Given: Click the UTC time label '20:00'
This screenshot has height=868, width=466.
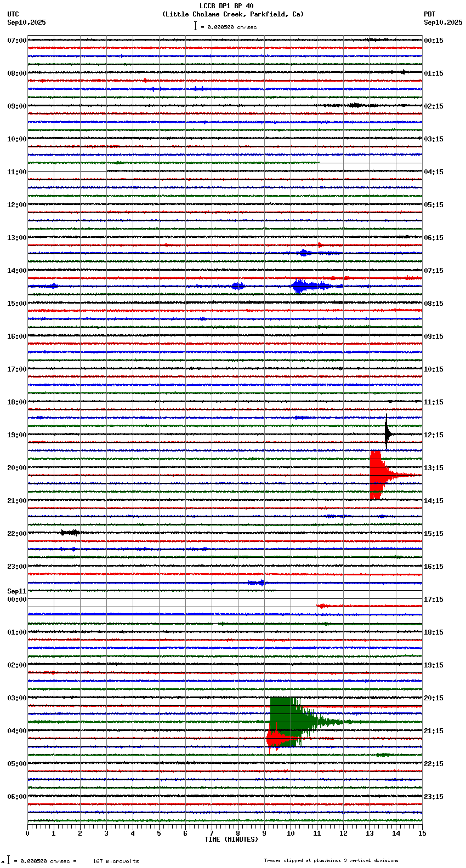Looking at the screenshot, I should (x=17, y=468).
